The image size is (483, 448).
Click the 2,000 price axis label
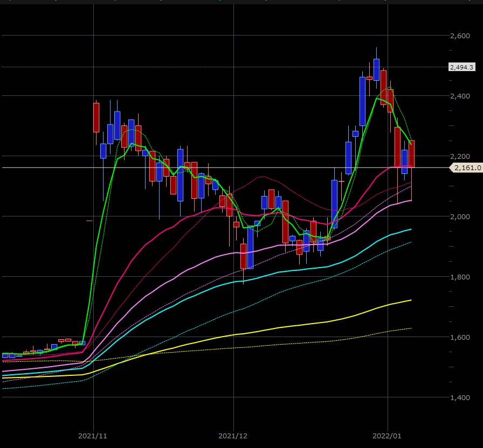[x=460, y=216]
